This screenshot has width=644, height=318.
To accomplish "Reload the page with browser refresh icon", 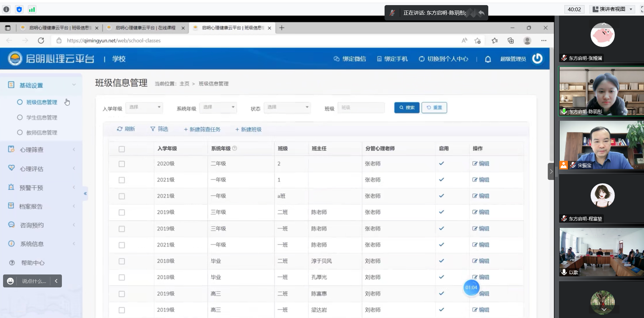I will click(41, 40).
